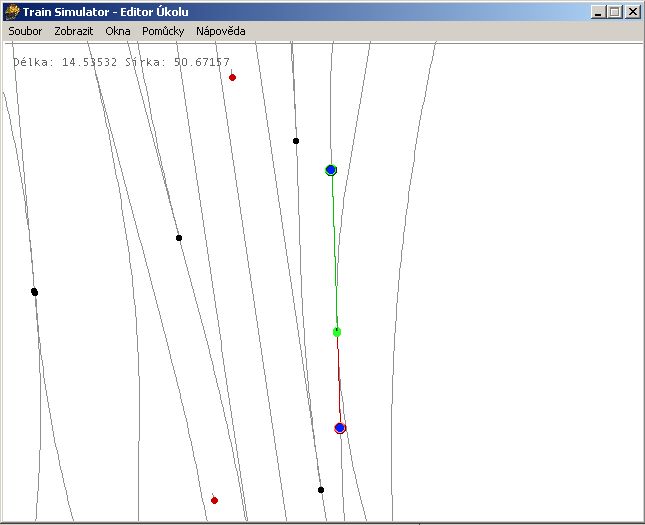Minimize the Editor Úkolu window

coord(599,11)
